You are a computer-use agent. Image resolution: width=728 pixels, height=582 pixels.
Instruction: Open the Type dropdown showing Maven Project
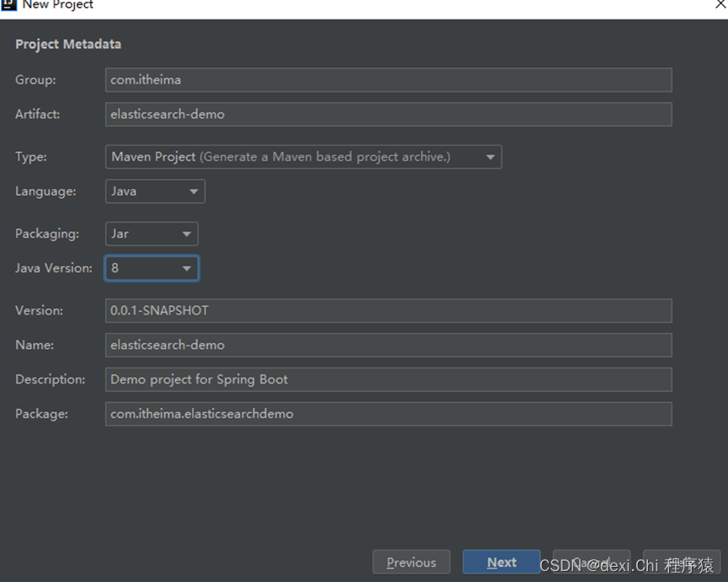(x=303, y=156)
